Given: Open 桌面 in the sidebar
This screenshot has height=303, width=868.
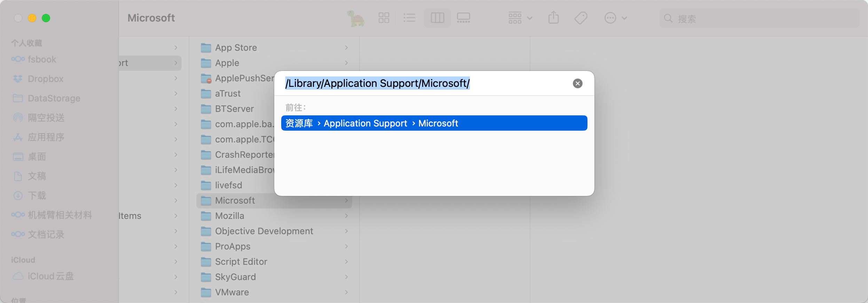Looking at the screenshot, I should tap(29, 157).
